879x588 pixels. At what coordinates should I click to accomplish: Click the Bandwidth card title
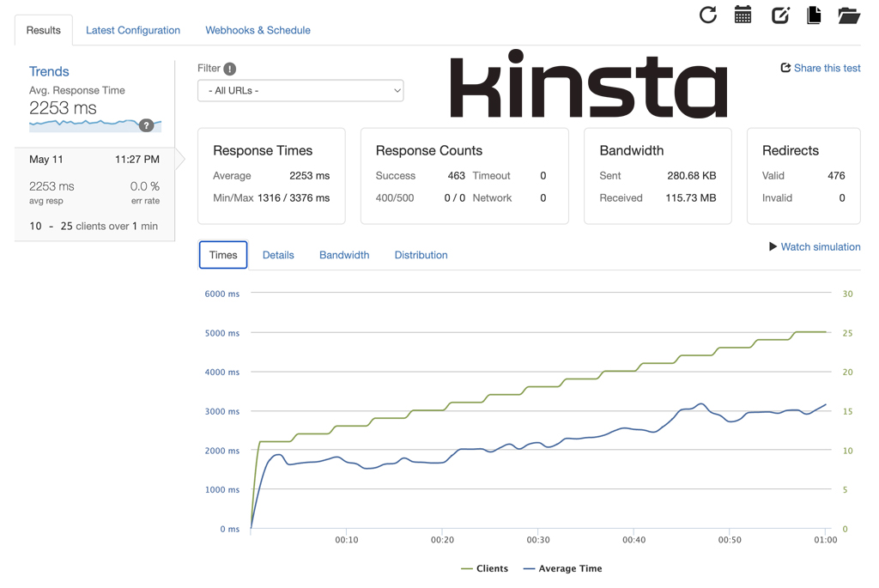[x=632, y=151]
